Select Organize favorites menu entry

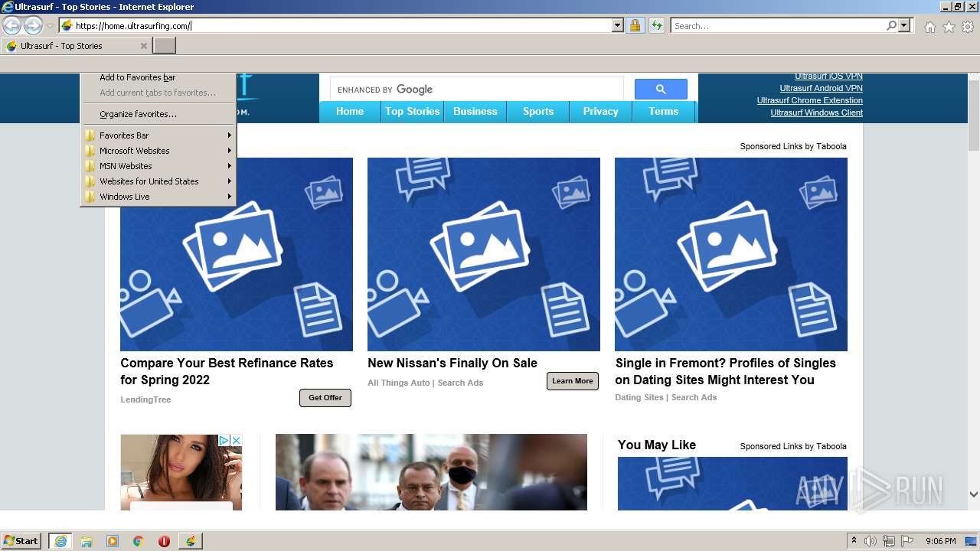158,114
